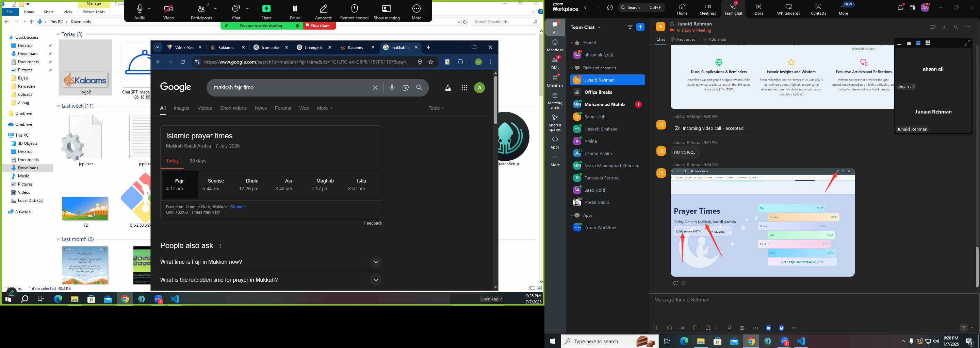Open Zoom Workplace notifications bell

click(900, 7)
